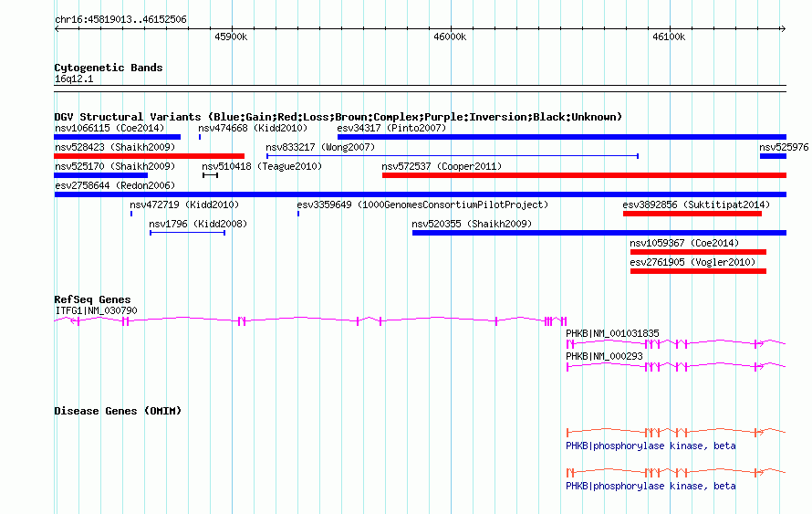Screen dimensions: 812x514
Task: Click the 45900k ruler tick label
Action: [x=231, y=37]
